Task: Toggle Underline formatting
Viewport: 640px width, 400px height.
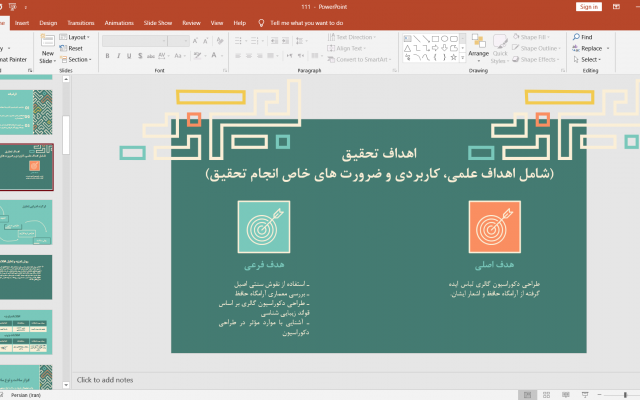Action: coord(129,56)
